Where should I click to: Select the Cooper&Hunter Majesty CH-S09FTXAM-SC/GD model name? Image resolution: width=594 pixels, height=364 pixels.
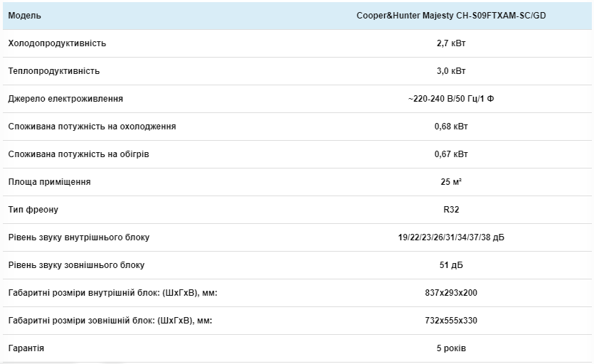click(x=451, y=16)
